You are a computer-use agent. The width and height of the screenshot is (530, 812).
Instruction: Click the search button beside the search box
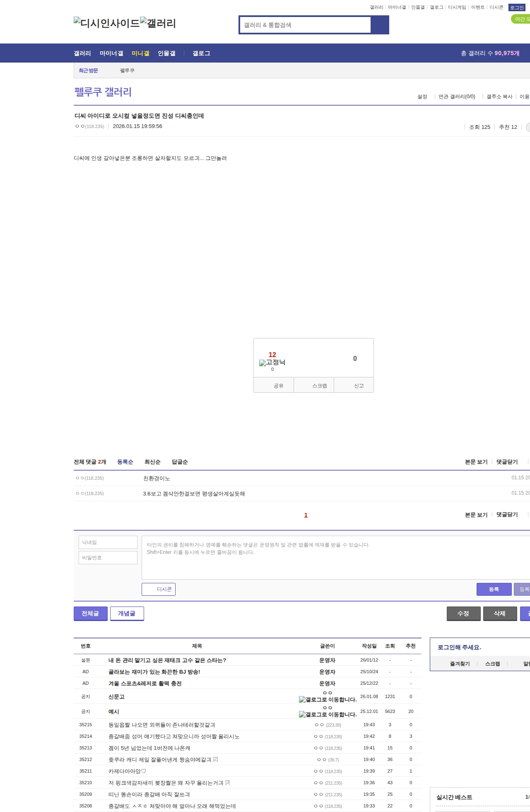pyautogui.click(x=380, y=25)
